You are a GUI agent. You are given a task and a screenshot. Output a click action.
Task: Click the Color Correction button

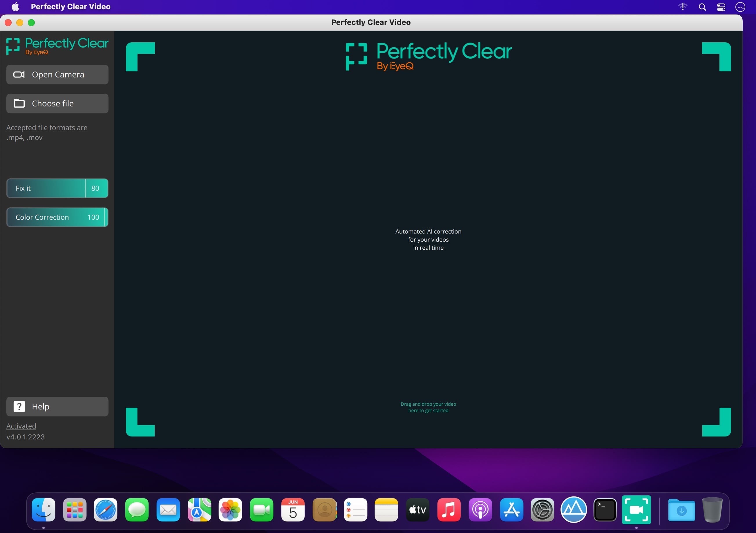[57, 217]
